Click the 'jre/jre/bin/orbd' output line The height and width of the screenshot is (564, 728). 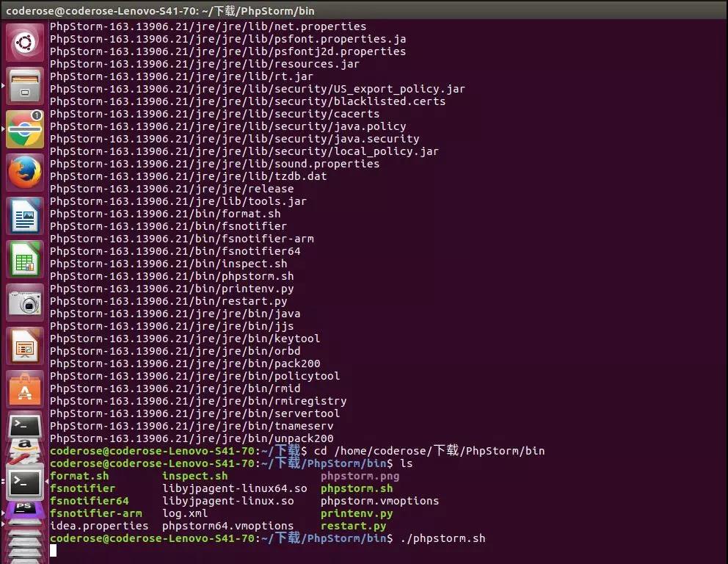(x=175, y=351)
